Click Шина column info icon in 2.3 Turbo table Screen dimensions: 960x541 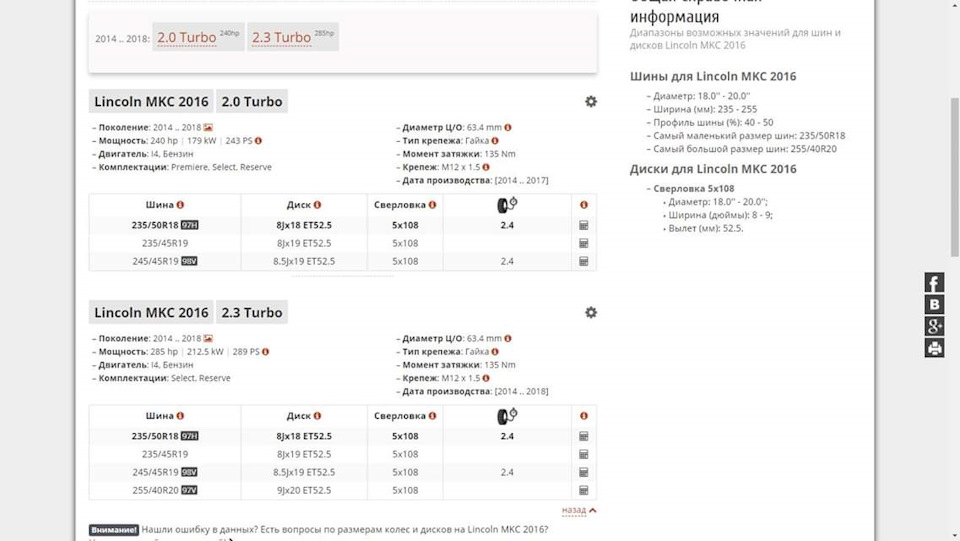(180, 416)
